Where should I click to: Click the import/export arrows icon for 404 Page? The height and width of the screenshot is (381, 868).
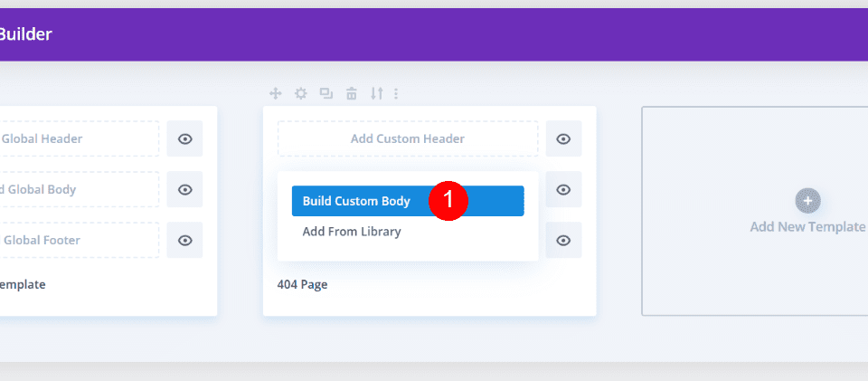376,93
